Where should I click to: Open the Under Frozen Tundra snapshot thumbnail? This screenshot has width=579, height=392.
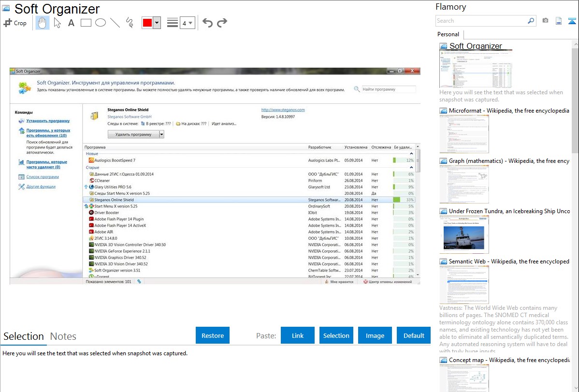click(464, 234)
